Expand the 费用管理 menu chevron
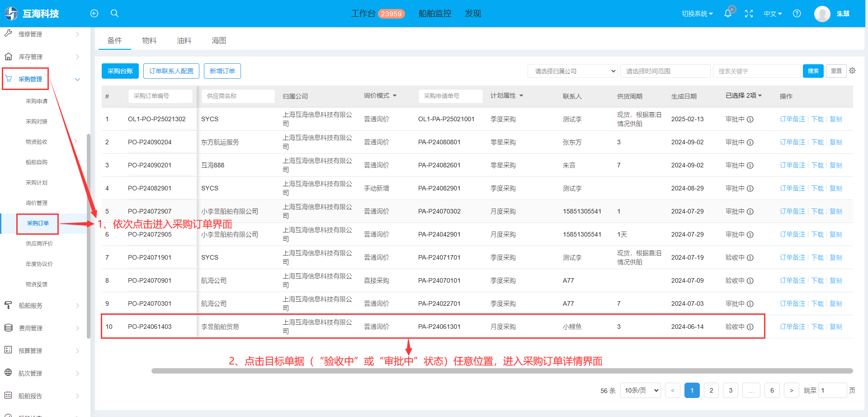Viewport: 868px width, 417px height. (x=77, y=328)
